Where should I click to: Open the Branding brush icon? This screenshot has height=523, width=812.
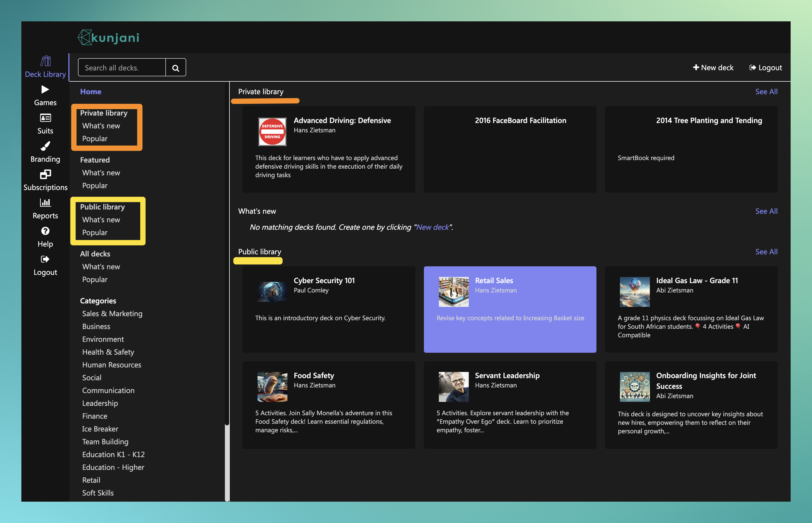coord(45,146)
